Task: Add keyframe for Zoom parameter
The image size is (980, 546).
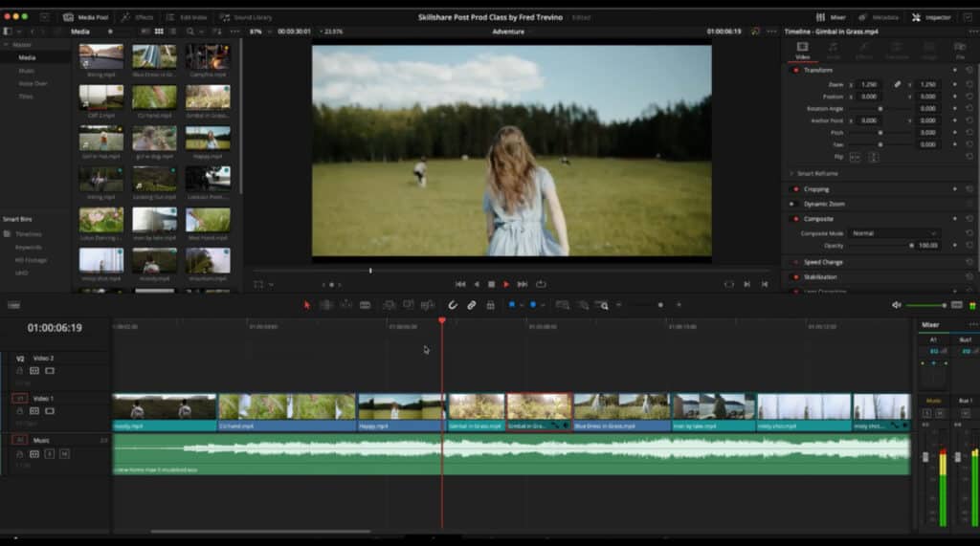Action: point(955,84)
